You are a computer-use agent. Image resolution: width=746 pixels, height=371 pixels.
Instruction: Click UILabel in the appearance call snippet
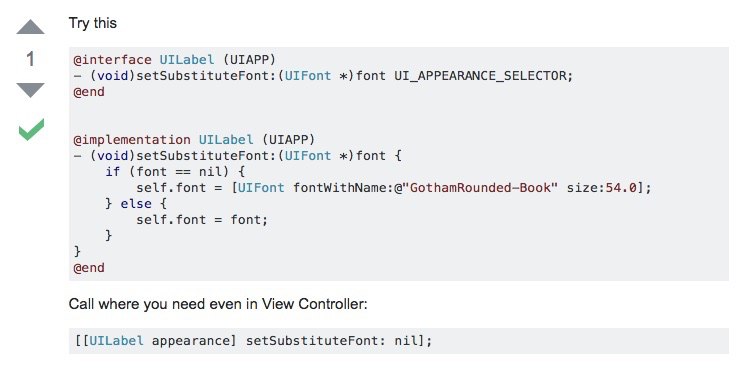[x=116, y=341]
